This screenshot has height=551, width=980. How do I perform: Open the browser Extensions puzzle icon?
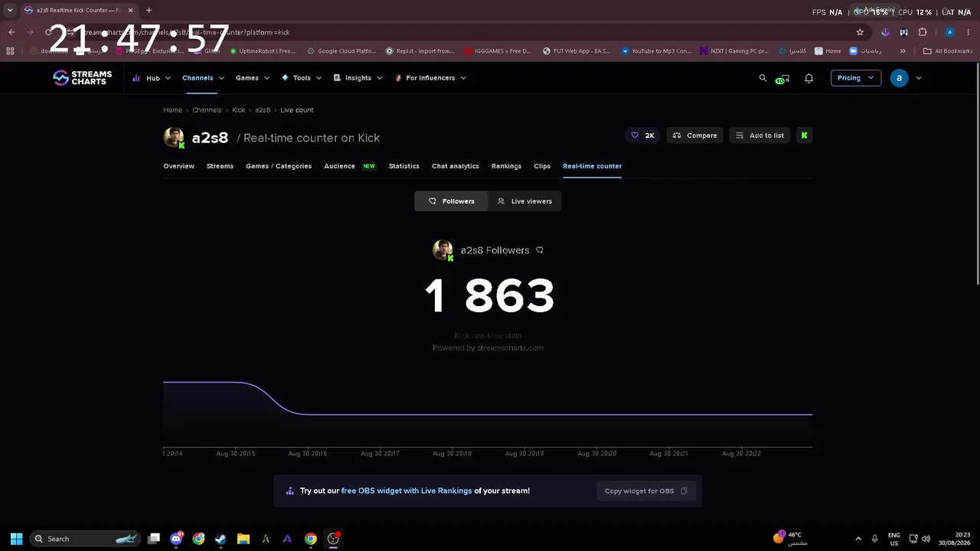(923, 32)
